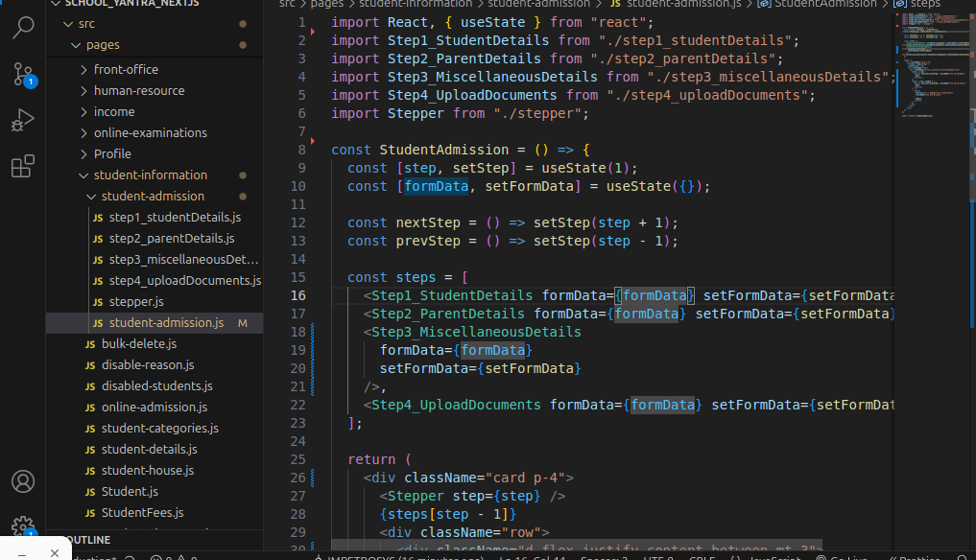
Task: Click the StudentAdmission breadcrumb segment
Action: [x=824, y=4]
